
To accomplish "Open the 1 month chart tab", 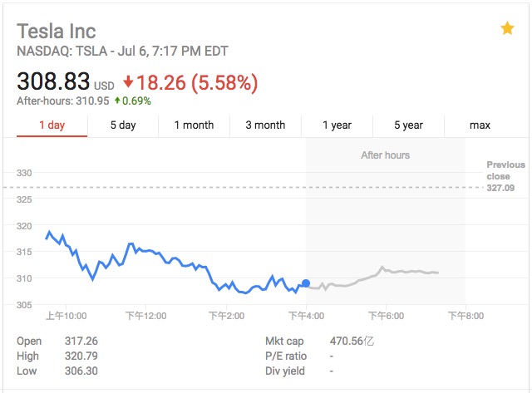I will 194,125.
